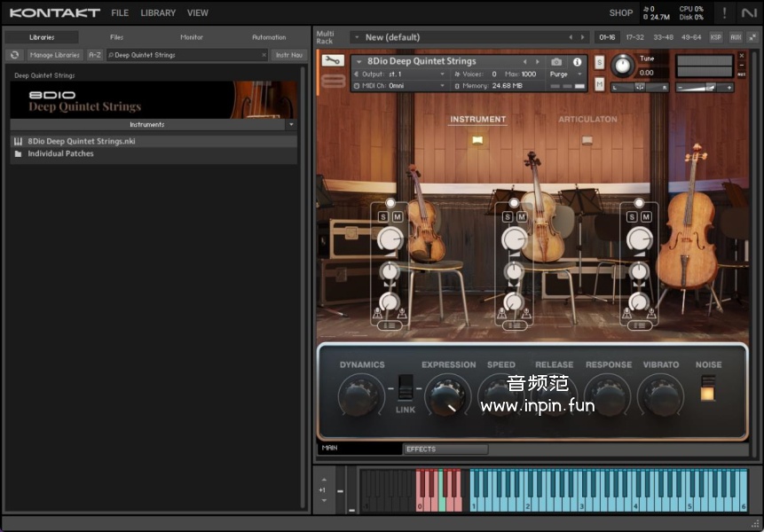Open the KSP master script panel
The width and height of the screenshot is (764, 532).
(x=716, y=37)
